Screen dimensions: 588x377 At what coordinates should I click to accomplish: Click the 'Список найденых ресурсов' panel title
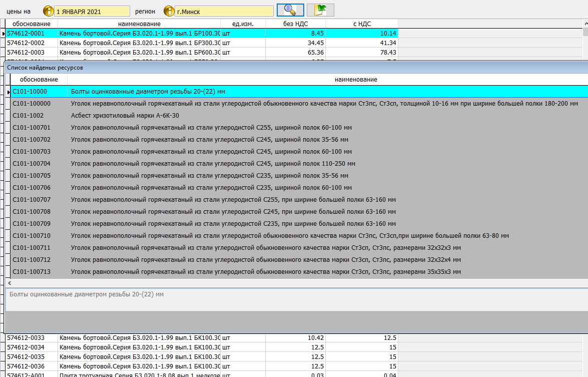[x=45, y=68]
